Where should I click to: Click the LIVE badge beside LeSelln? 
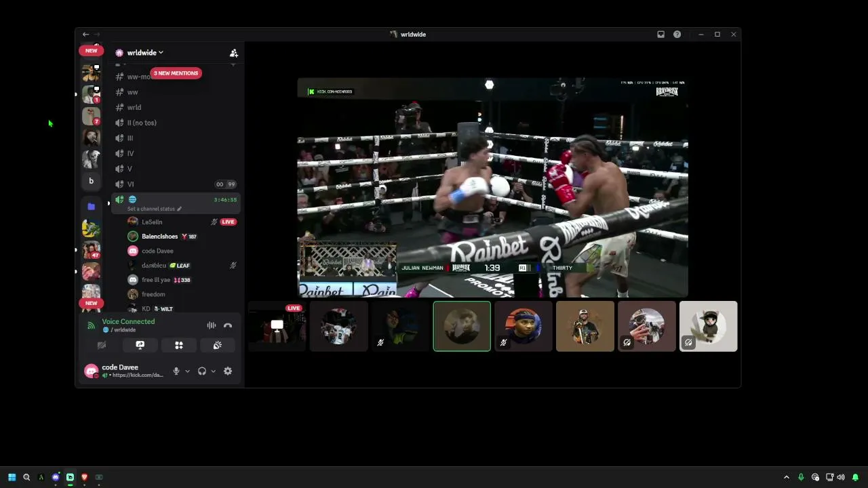pyautogui.click(x=228, y=222)
